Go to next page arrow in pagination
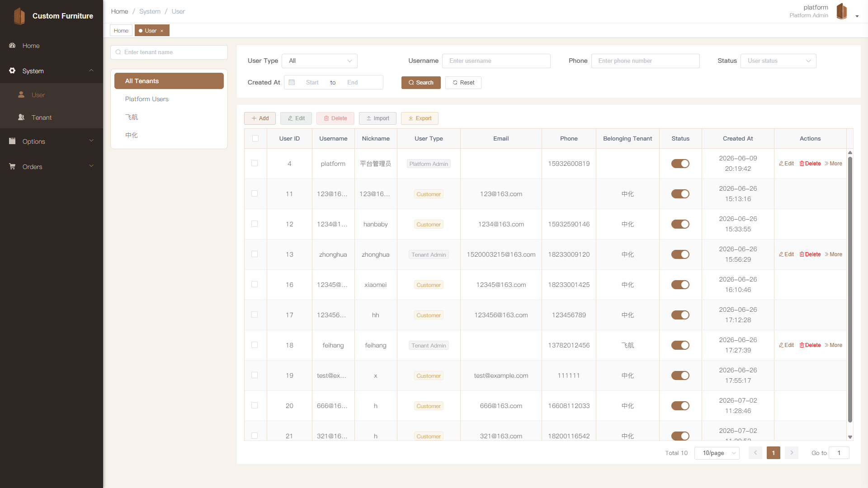 [792, 453]
